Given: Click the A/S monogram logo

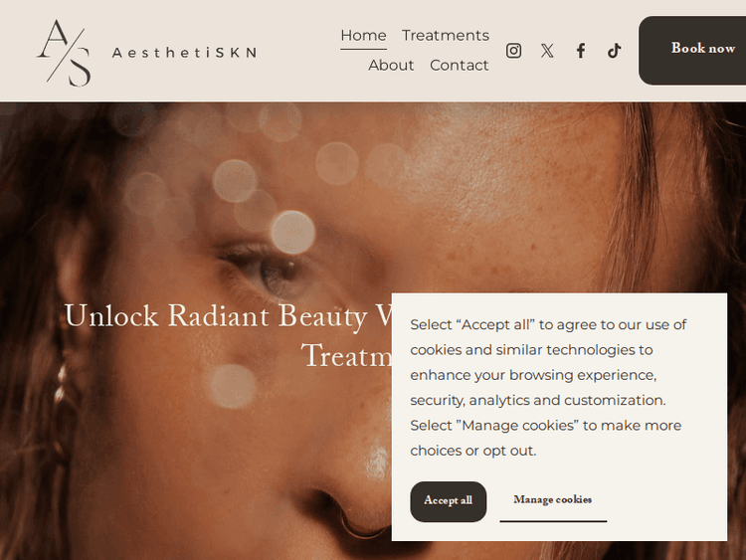Looking at the screenshot, I should point(64,53).
